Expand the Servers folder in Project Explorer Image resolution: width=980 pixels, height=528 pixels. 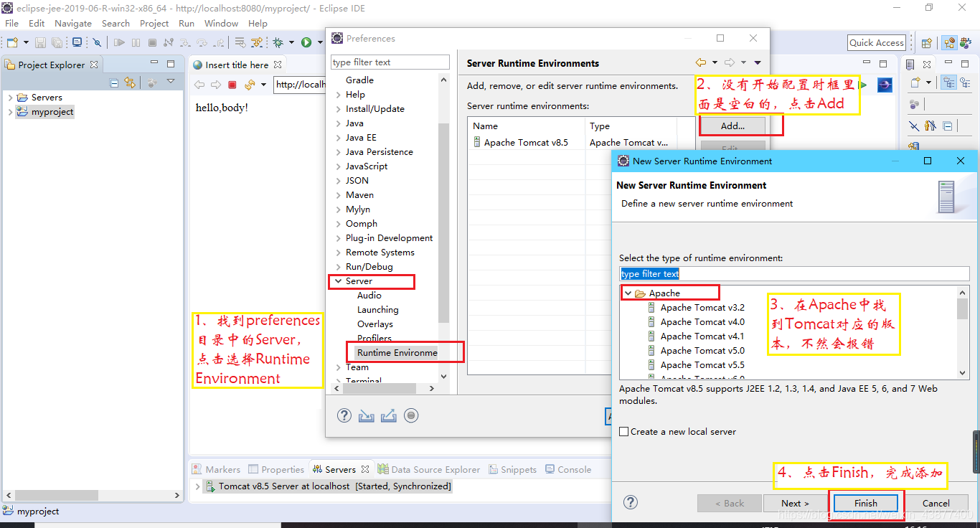pos(9,98)
